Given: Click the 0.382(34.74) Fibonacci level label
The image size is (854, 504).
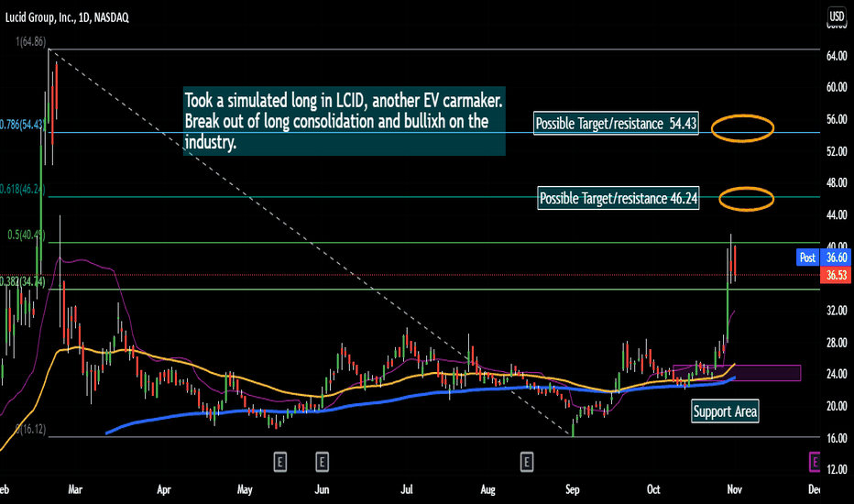Looking at the screenshot, I should click(x=22, y=281).
